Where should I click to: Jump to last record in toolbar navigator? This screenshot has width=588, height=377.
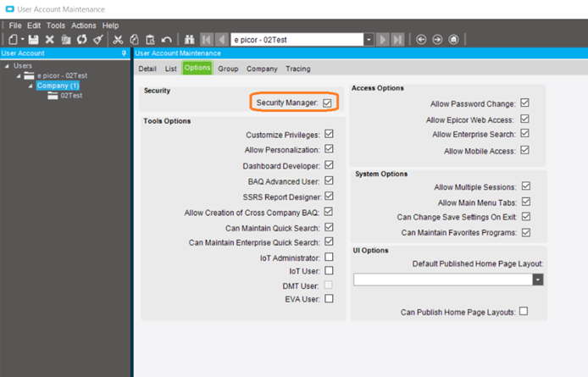point(397,39)
